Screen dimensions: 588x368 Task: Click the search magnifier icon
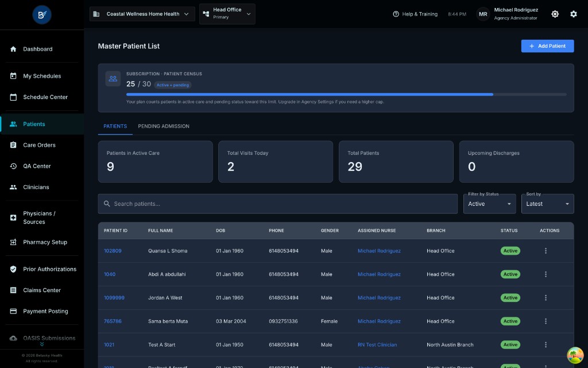pyautogui.click(x=107, y=204)
